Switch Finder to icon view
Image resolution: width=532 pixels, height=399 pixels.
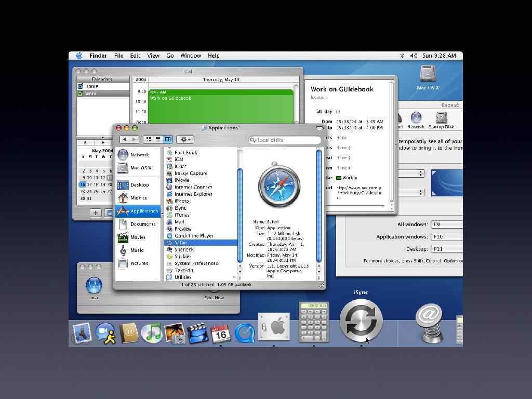(149, 139)
